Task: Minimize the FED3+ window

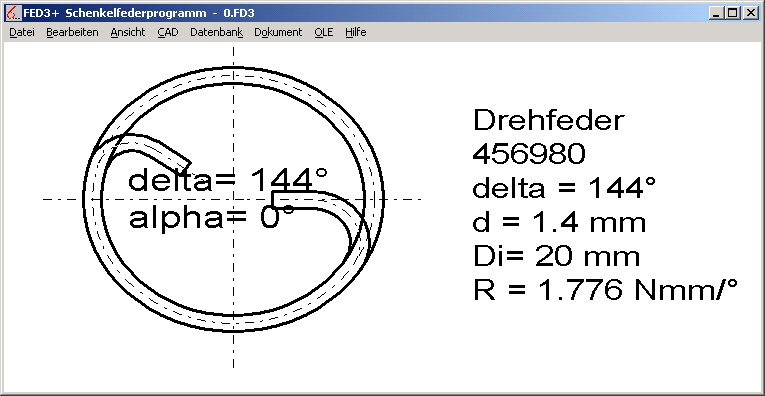Action: pos(716,14)
